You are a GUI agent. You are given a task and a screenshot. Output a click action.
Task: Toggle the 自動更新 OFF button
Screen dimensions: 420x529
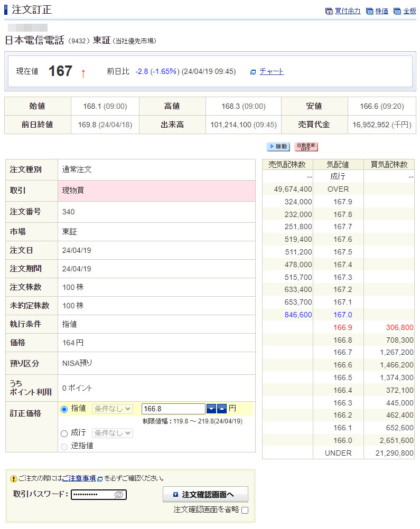[x=306, y=147]
